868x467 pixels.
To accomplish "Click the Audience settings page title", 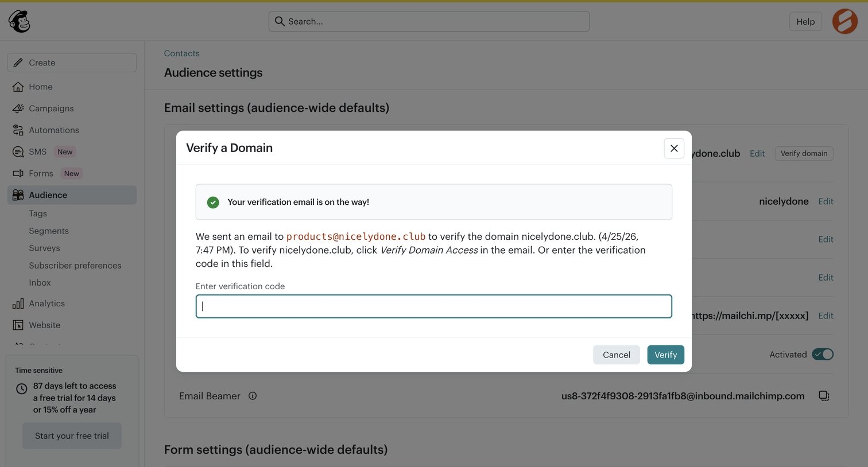I will pos(213,73).
